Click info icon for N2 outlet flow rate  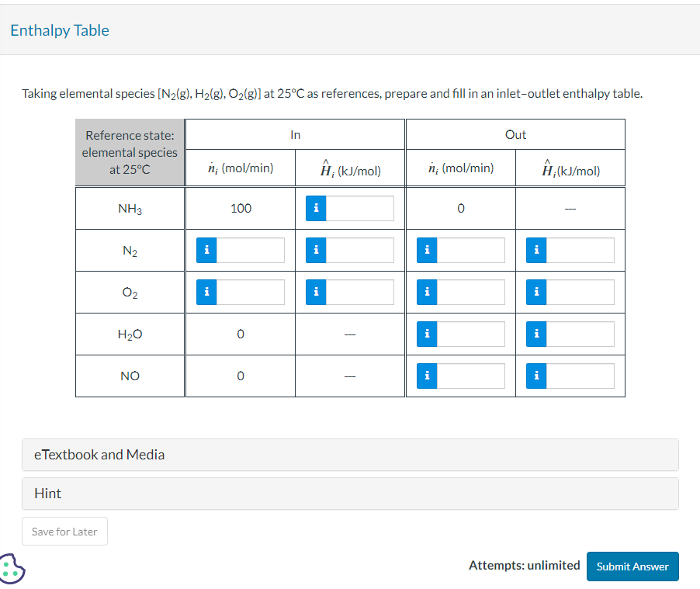point(426,250)
